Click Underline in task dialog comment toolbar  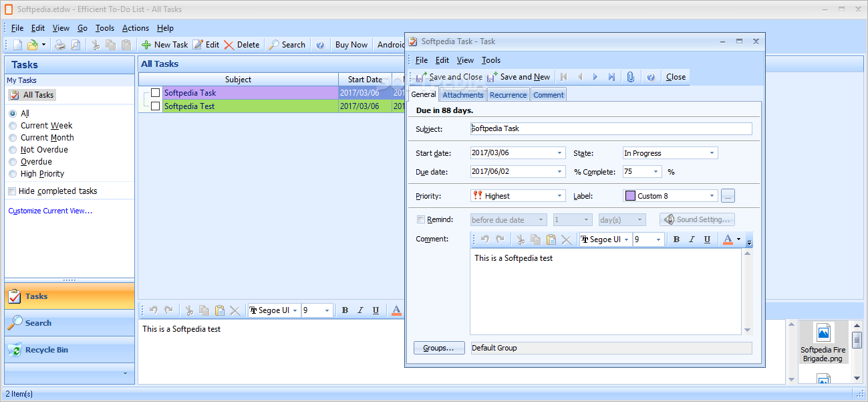point(707,239)
